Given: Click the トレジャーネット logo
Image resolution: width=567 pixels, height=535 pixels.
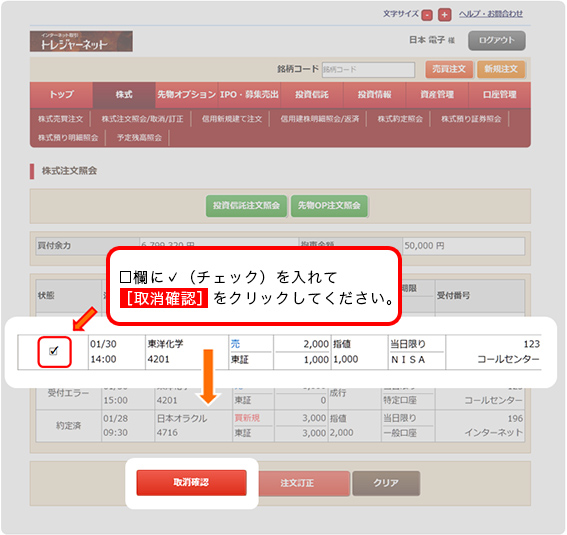Looking at the screenshot, I should click(81, 42).
